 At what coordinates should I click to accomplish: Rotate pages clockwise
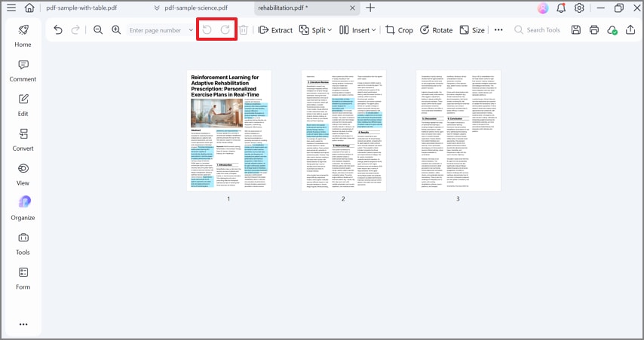pyautogui.click(x=225, y=30)
